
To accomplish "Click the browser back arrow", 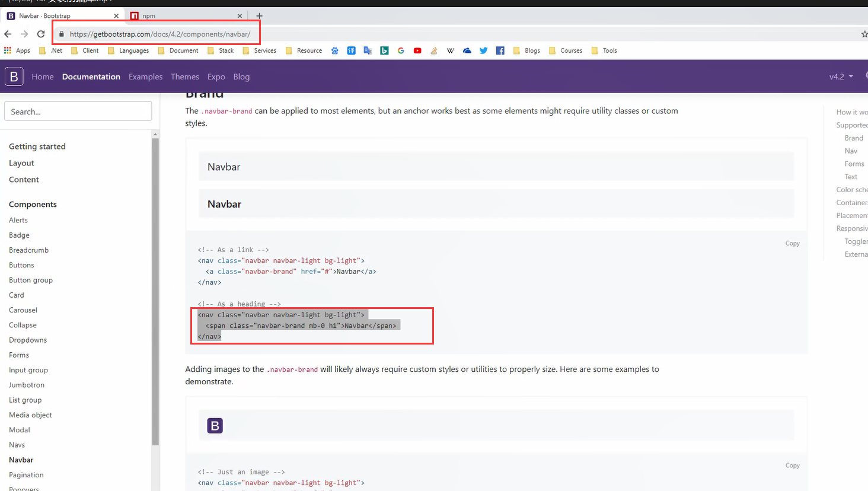I will point(8,34).
